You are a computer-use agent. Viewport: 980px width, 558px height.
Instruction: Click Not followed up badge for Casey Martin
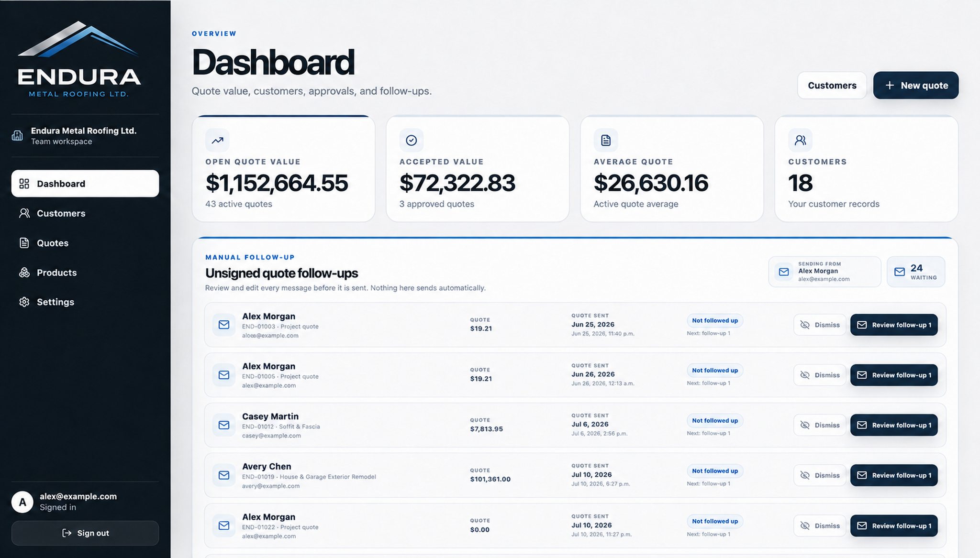pos(715,421)
